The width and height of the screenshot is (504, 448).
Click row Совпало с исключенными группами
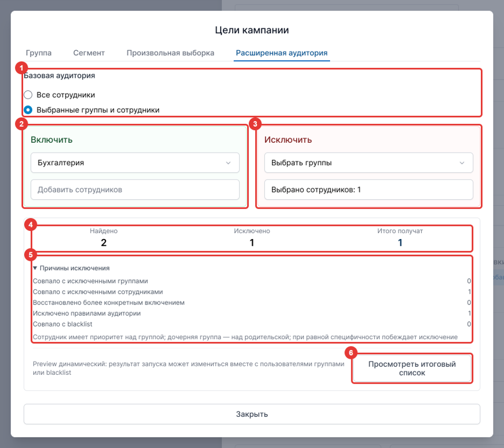click(252, 281)
